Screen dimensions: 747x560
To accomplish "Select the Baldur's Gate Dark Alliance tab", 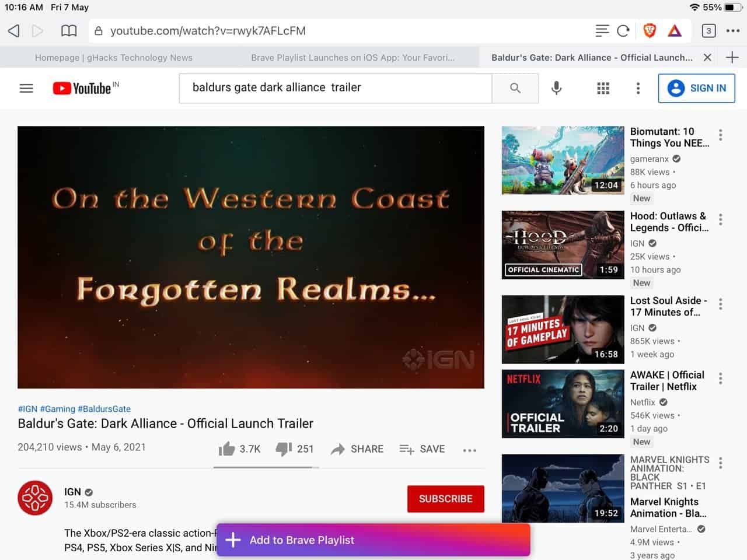I will [x=592, y=57].
